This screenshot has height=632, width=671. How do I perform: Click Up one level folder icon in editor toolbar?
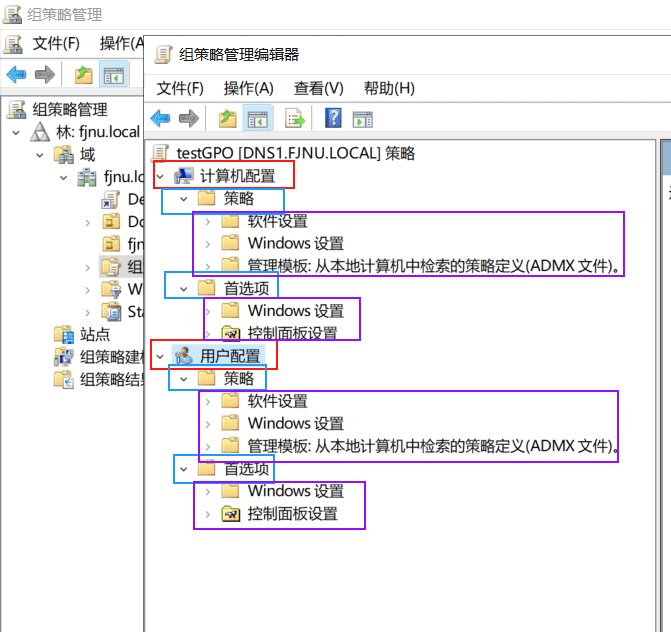coord(228,119)
